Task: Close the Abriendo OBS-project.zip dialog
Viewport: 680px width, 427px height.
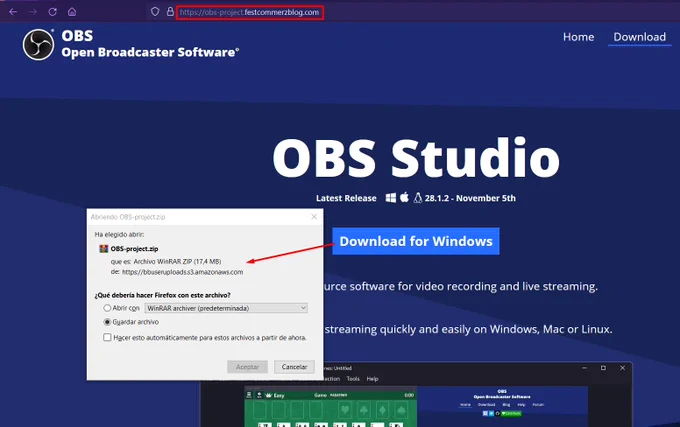Action: [x=314, y=216]
